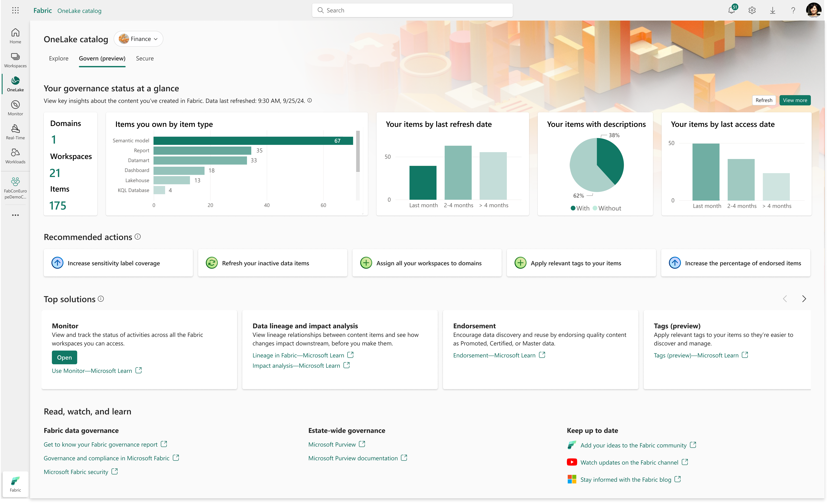The width and height of the screenshot is (828, 504).
Task: Click the Microsoft logo beside Fabric blog
Action: coord(572,479)
